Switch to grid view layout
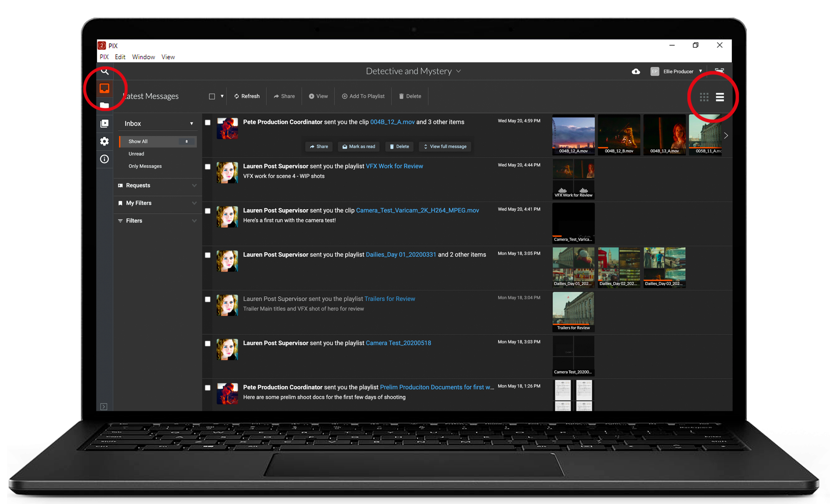This screenshot has width=830, height=504. [x=704, y=97]
